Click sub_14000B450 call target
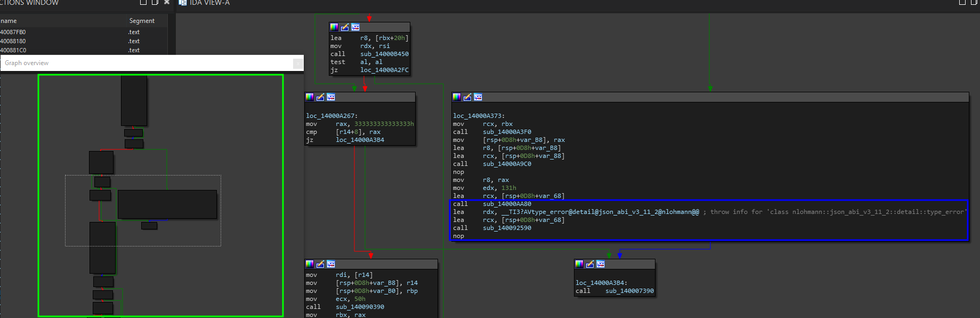980x318 pixels. (384, 54)
